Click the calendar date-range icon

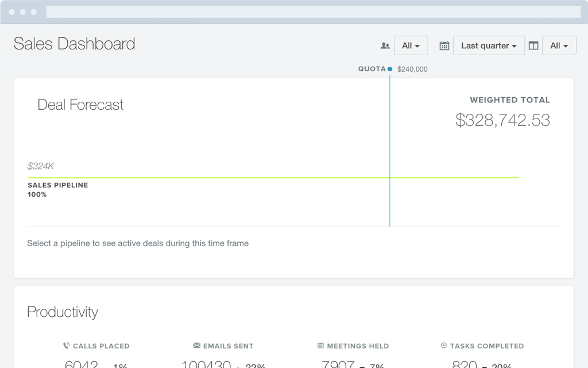click(444, 45)
